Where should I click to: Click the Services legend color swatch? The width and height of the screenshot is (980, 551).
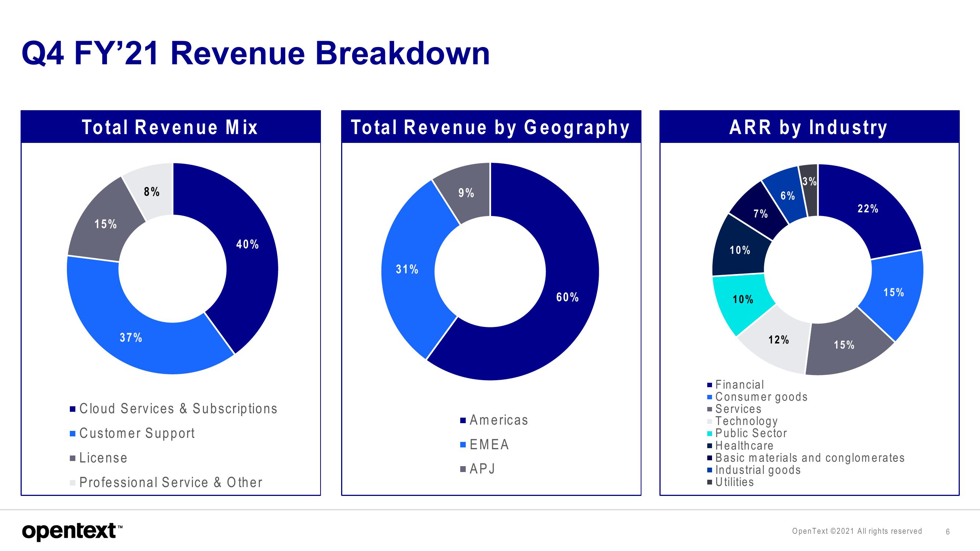[x=709, y=410]
